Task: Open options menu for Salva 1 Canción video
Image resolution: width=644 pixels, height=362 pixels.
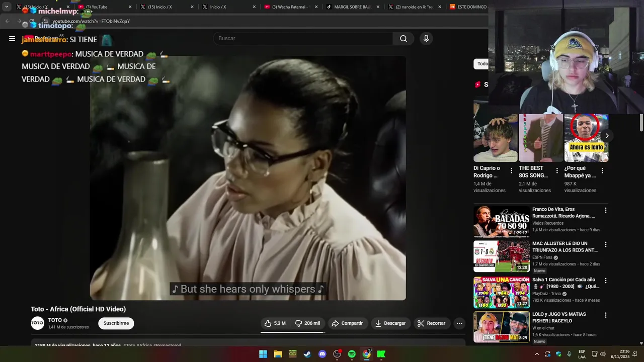Action: click(x=606, y=281)
